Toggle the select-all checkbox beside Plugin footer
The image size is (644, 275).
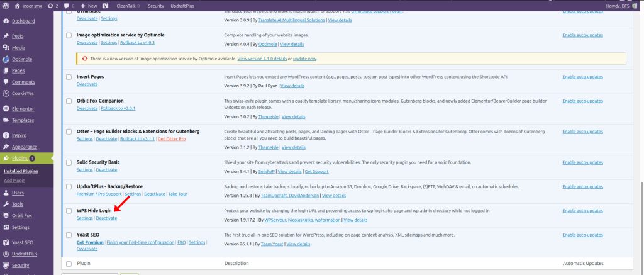[69, 263]
